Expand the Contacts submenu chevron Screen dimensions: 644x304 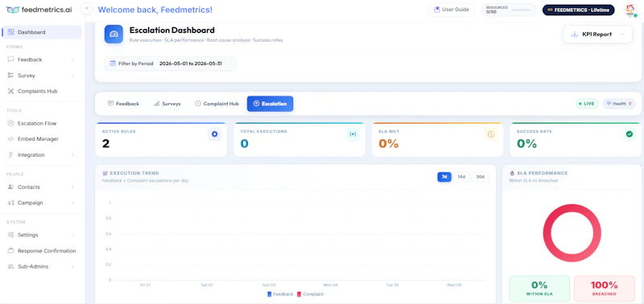pyautogui.click(x=72, y=187)
